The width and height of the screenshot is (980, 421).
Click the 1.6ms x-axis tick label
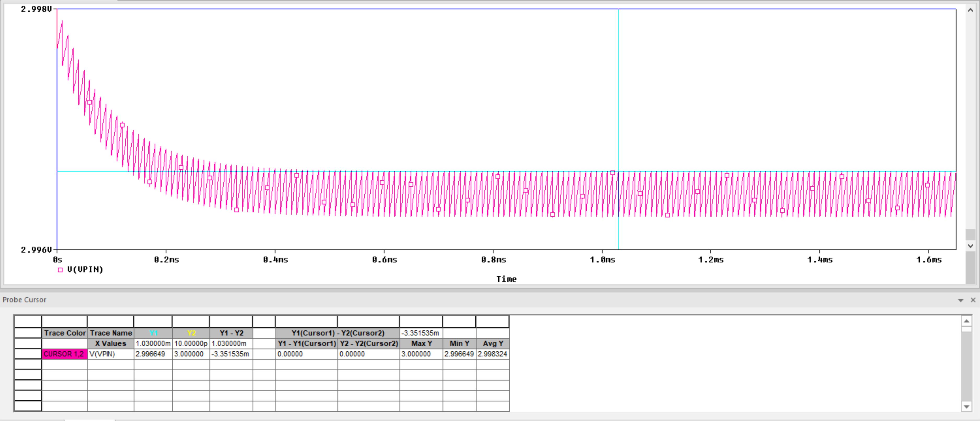pos(929,260)
